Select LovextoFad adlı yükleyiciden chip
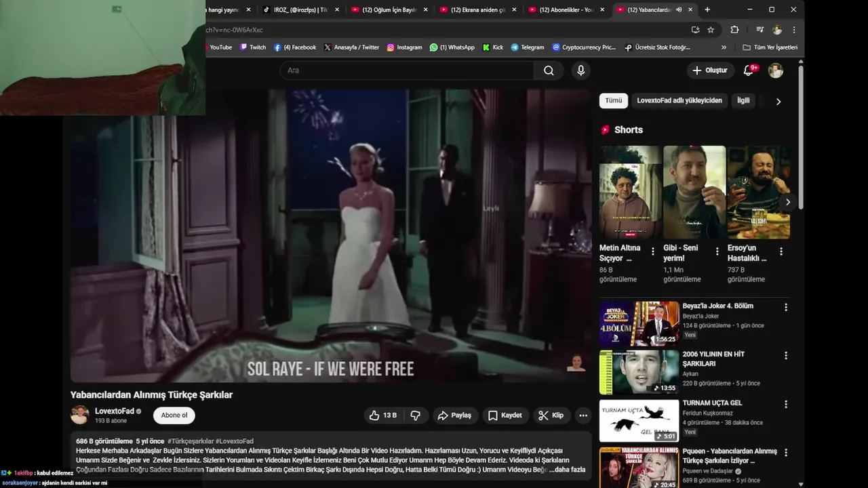 point(679,100)
